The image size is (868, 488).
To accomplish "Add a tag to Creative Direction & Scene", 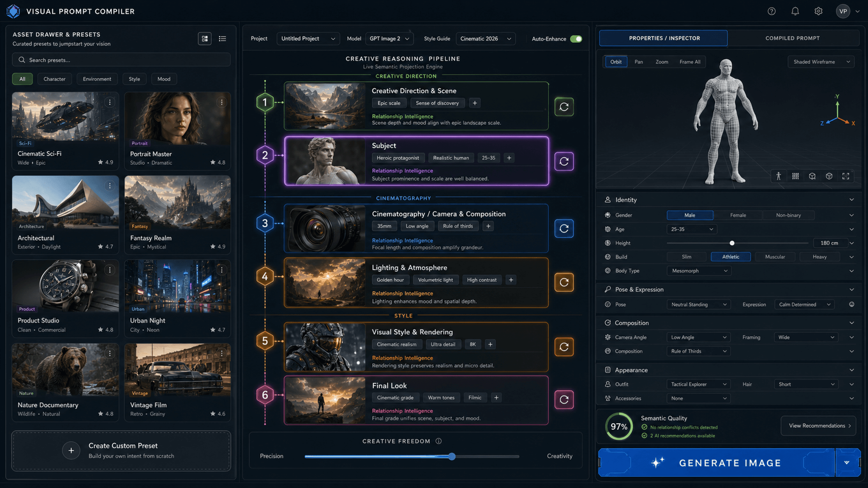I will 475,103.
